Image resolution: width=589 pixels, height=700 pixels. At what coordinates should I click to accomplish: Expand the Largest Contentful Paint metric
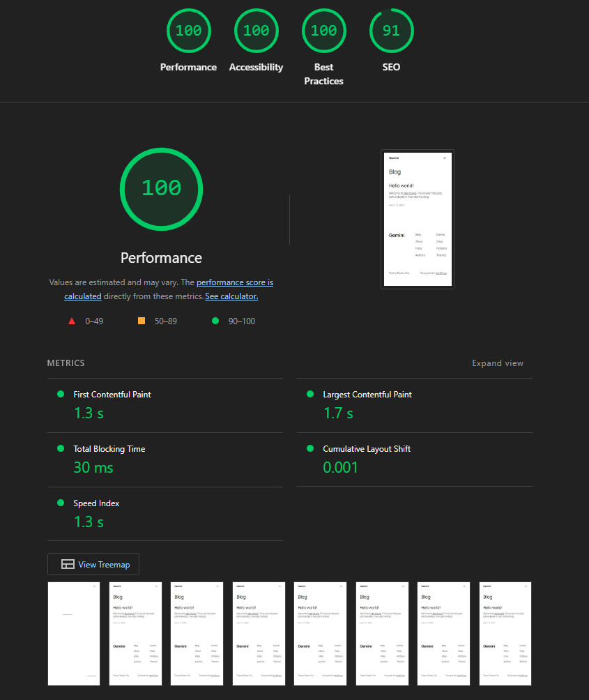(367, 395)
